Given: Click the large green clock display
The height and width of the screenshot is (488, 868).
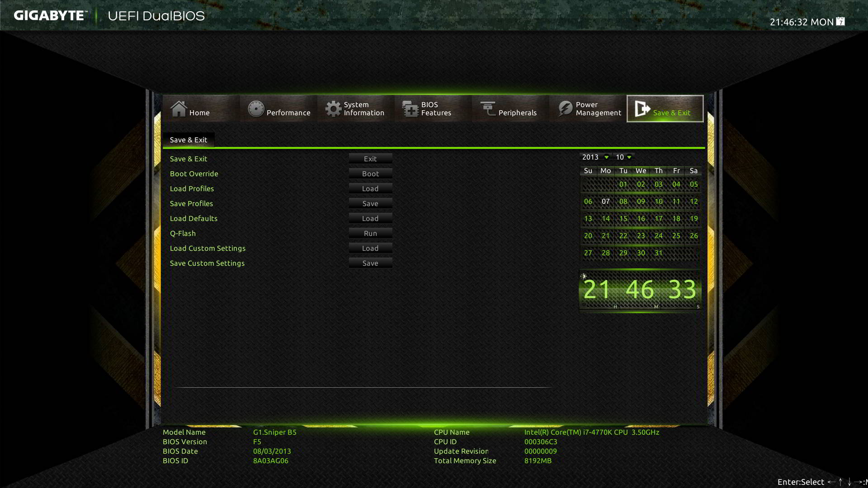Looking at the screenshot, I should tap(640, 290).
